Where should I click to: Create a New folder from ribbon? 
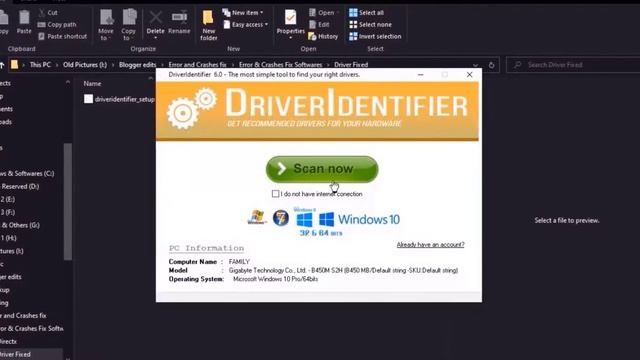pyautogui.click(x=209, y=25)
